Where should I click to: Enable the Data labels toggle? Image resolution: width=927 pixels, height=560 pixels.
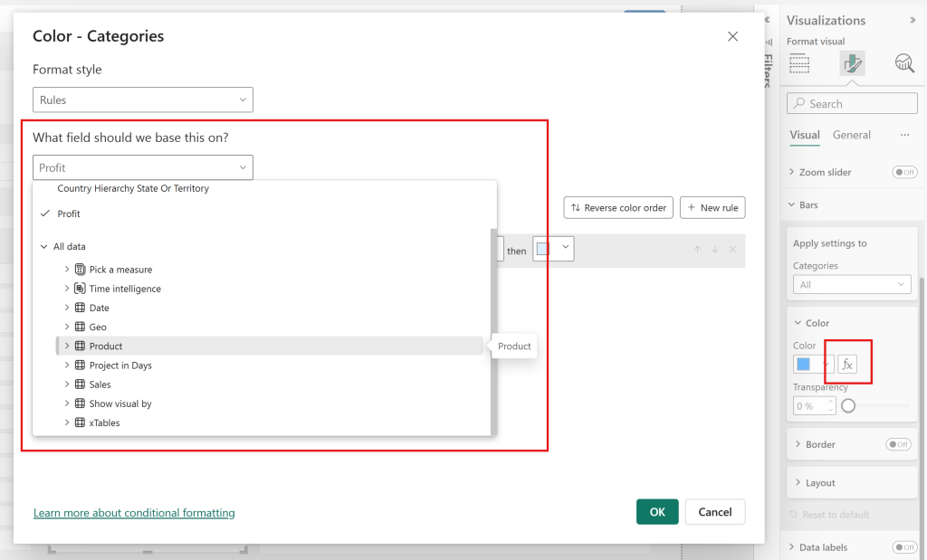coord(903,547)
